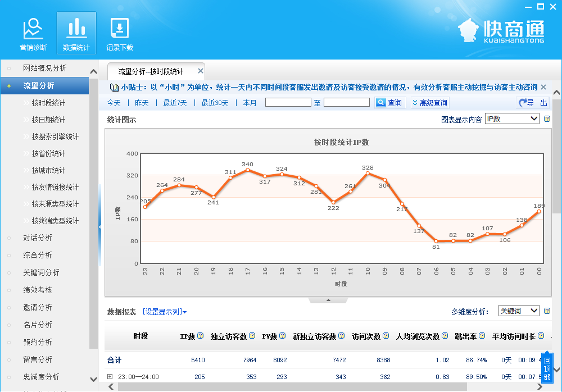
Task: Expand the 高级查询 advanced query options
Action: [x=430, y=103]
